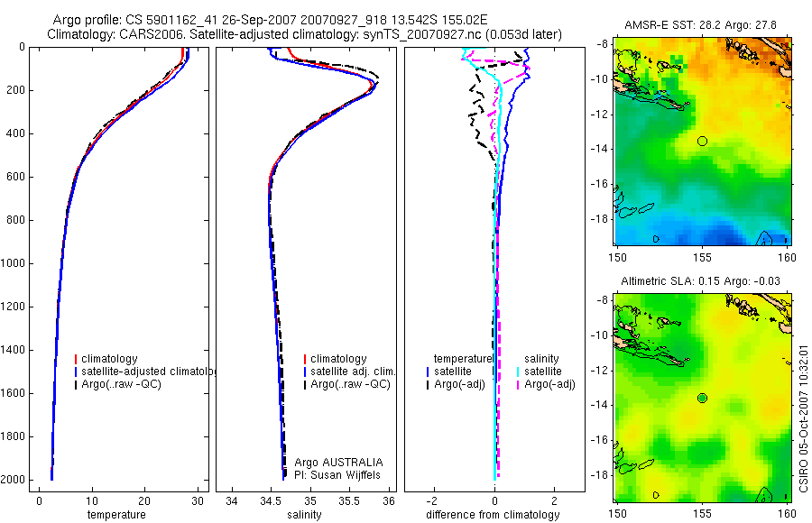Click 'satellite adj. clim.' legend entry
Viewport: 812px width, 523px height.
[x=353, y=372]
